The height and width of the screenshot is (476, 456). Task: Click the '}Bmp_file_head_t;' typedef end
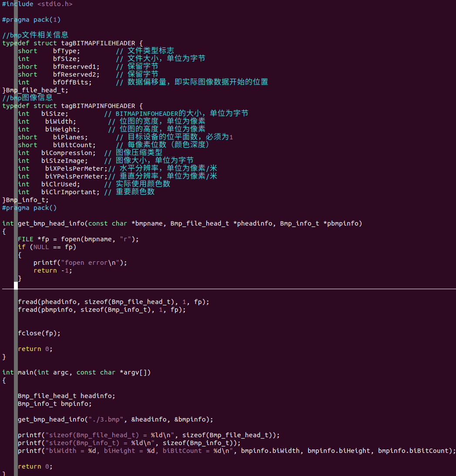click(35, 90)
